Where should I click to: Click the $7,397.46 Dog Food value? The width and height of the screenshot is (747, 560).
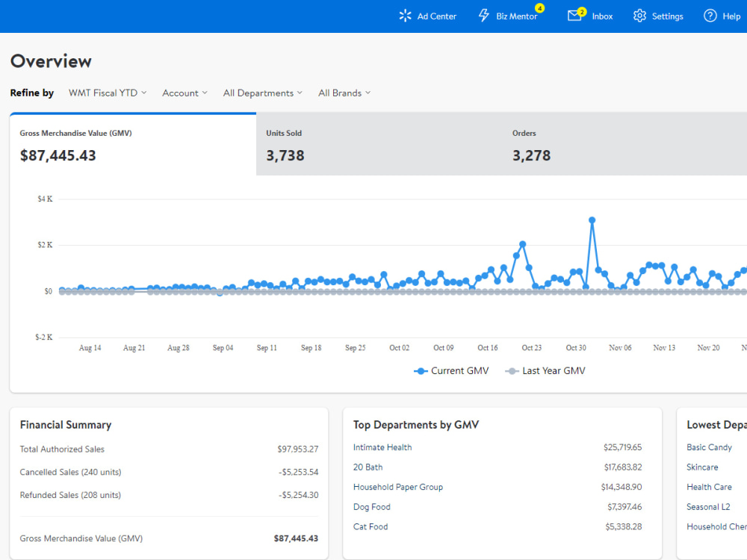624,507
